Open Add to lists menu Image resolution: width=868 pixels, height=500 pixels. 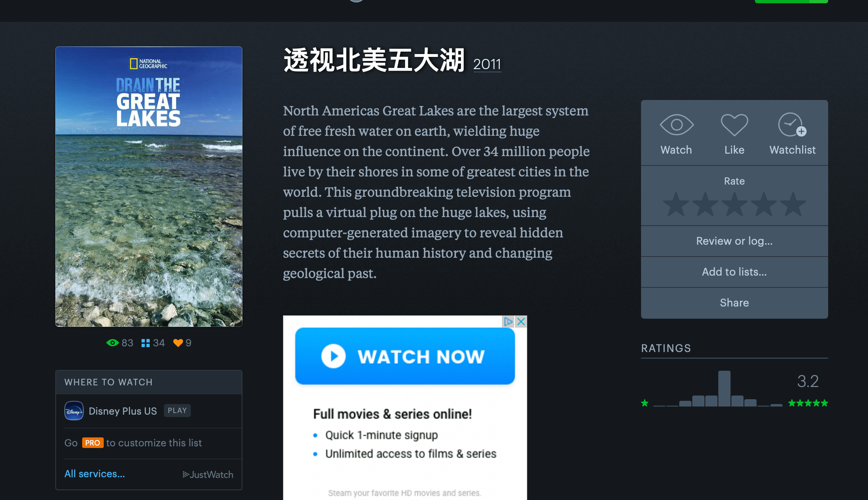[734, 272]
